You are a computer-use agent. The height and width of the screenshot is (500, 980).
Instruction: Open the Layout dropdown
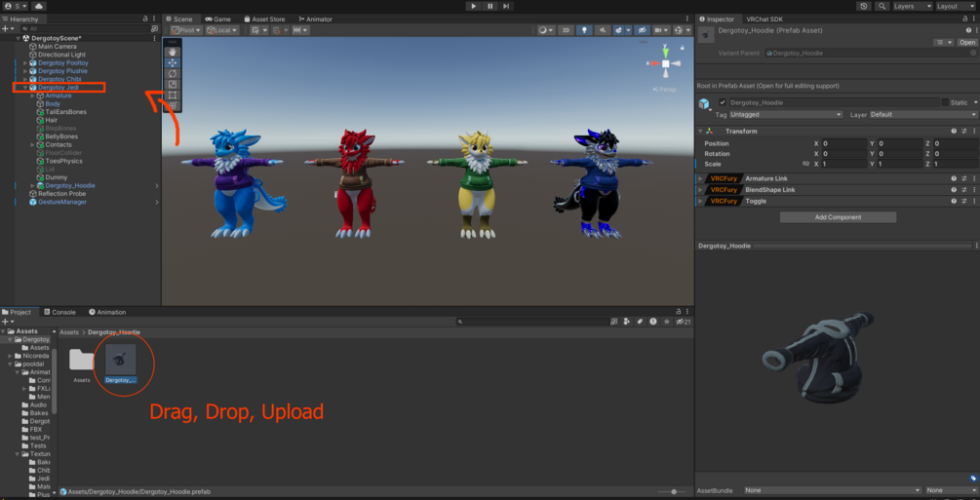956,6
